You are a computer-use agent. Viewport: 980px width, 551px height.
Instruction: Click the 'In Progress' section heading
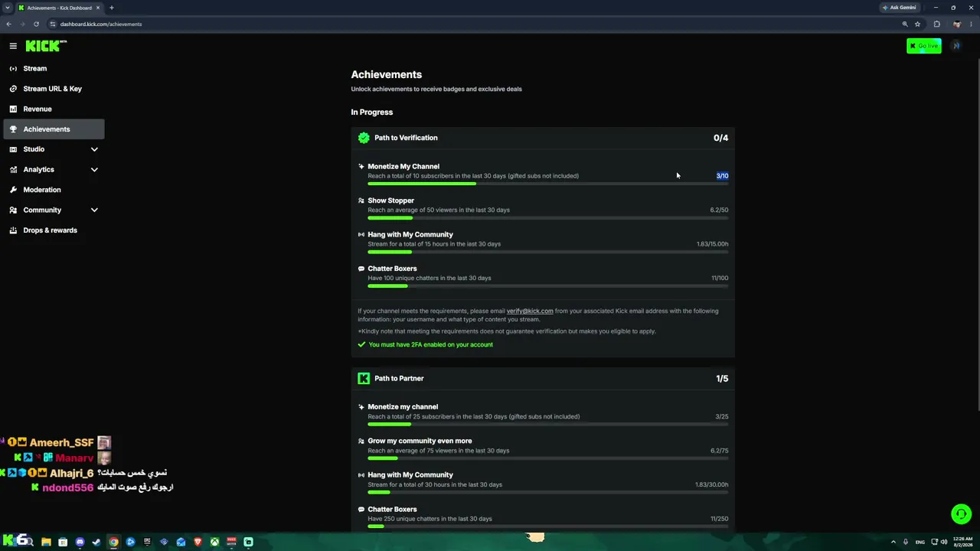click(x=372, y=112)
